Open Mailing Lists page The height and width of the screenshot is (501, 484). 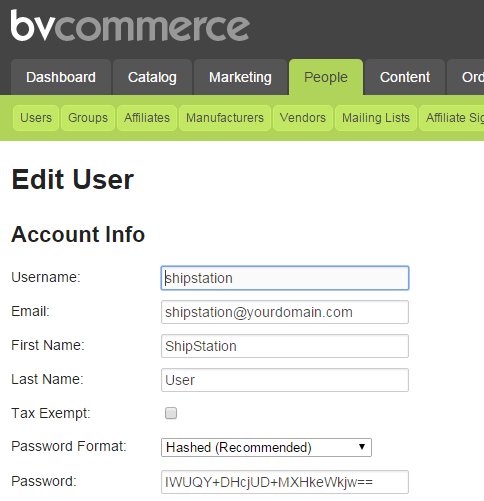[x=376, y=118]
